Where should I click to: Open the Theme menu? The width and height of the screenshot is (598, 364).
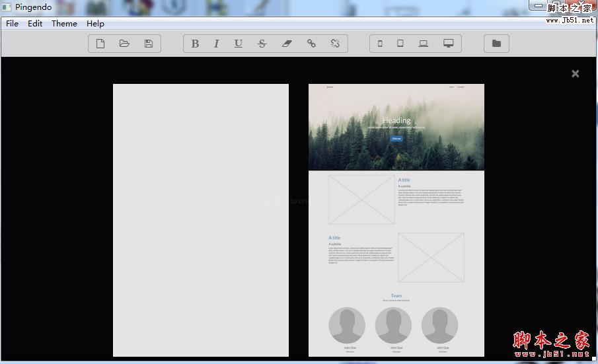[x=64, y=23]
